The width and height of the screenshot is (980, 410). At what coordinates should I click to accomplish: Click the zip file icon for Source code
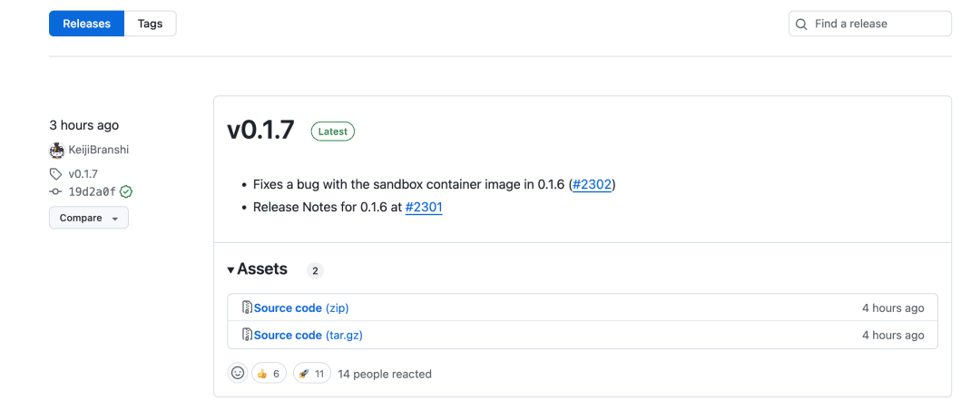(x=247, y=307)
